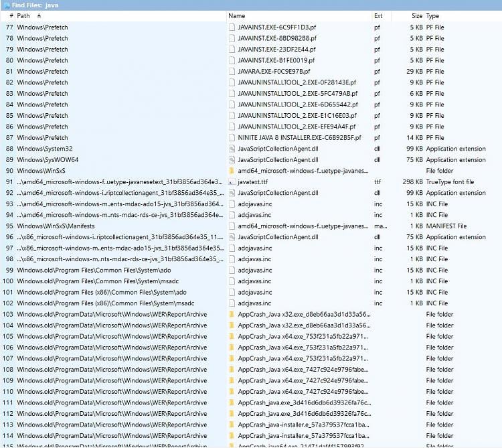Select javatext.ttf file name
This screenshot has height=448, width=502.
tap(252, 182)
